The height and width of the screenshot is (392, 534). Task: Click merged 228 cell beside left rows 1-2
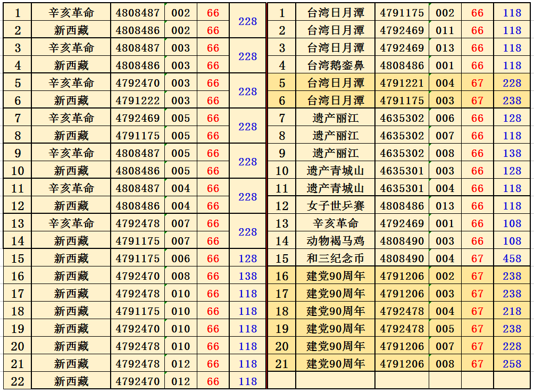(247, 21)
